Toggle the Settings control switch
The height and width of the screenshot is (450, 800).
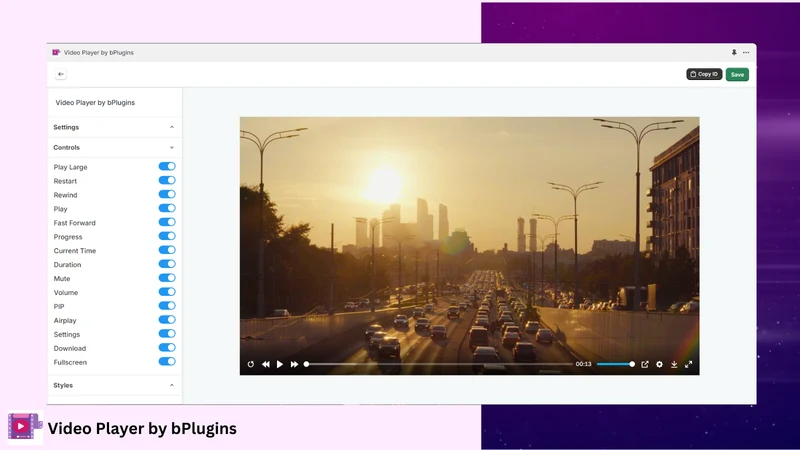click(x=167, y=334)
